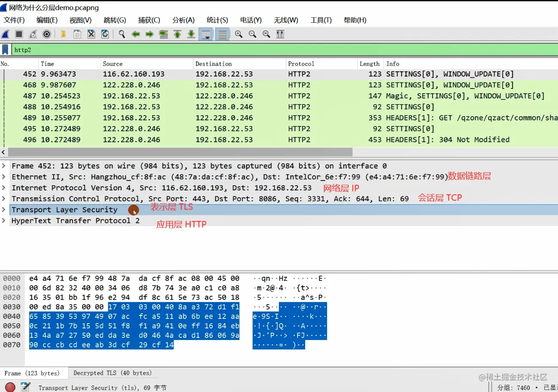Open the 文件(F) menu

point(14,20)
